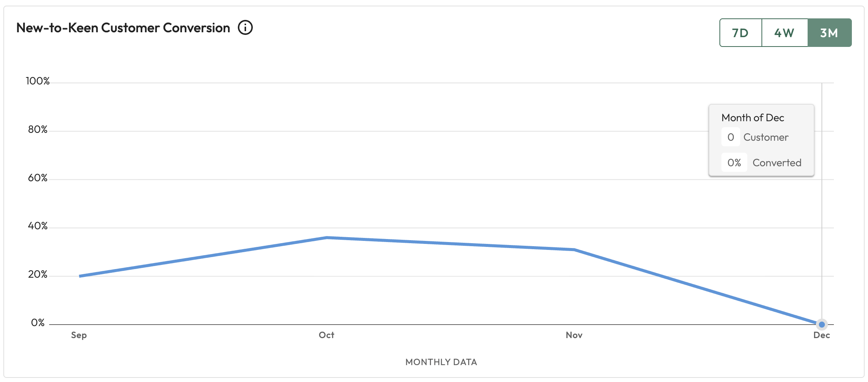Select the 4W time range tab
Viewport: 868px width, 382px height.
784,33
